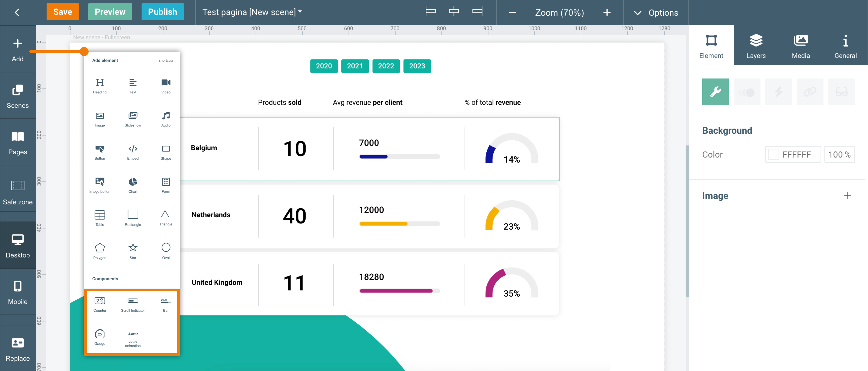Select the 2021 year button
This screenshot has height=371, width=868.
(355, 66)
